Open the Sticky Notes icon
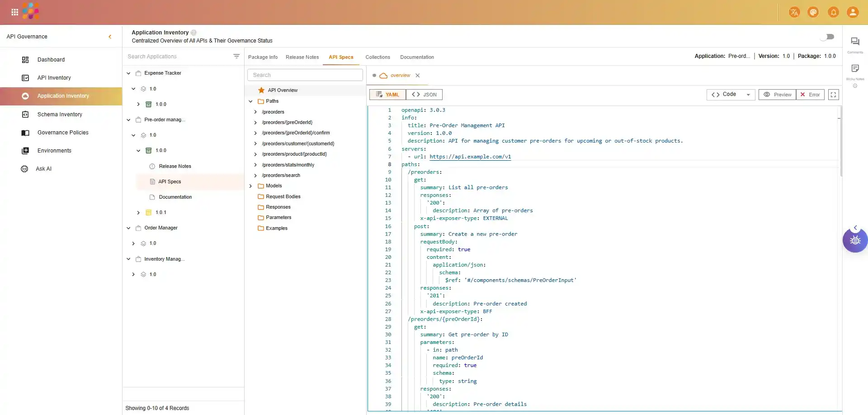The width and height of the screenshot is (868, 415). (x=855, y=69)
